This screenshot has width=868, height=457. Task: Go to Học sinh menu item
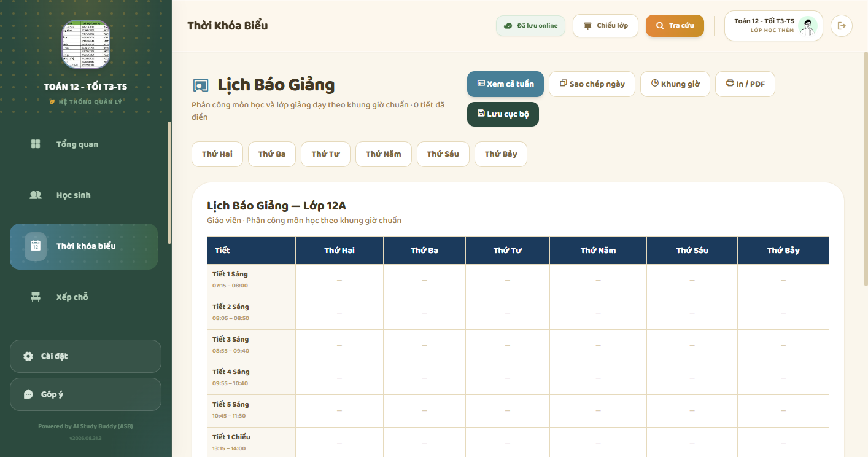click(83, 195)
